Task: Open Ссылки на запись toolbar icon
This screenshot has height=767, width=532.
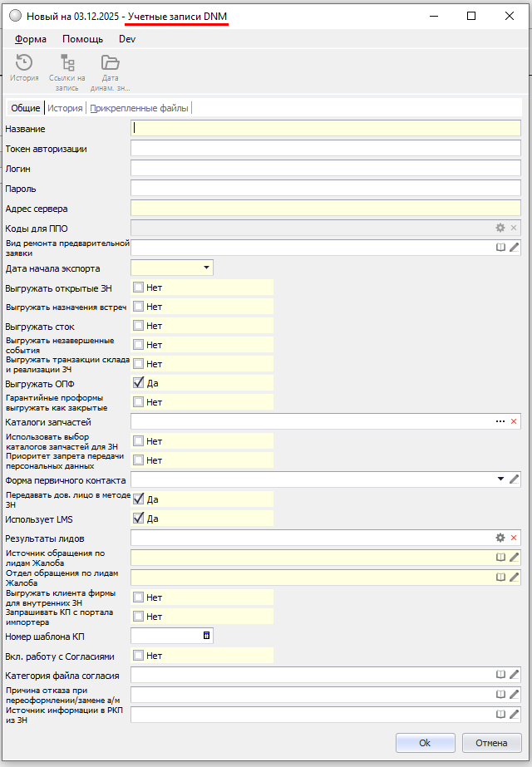Action: (67, 63)
